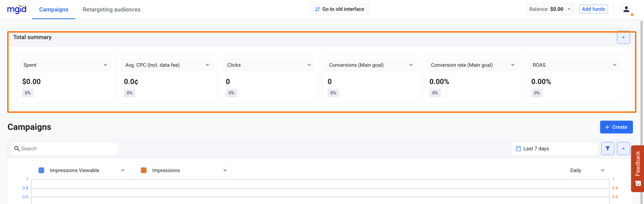Screen dimensions: 644x204
Task: Collapse the Total summary panel
Action: 623,38
